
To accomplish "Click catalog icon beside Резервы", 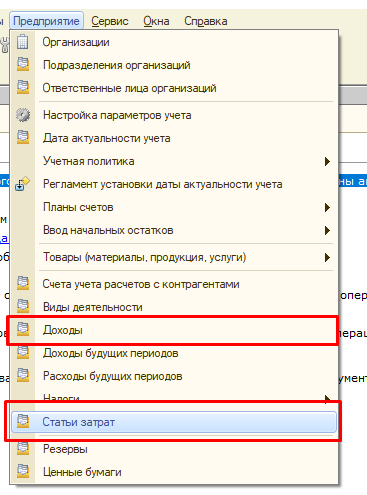I will coord(23,448).
